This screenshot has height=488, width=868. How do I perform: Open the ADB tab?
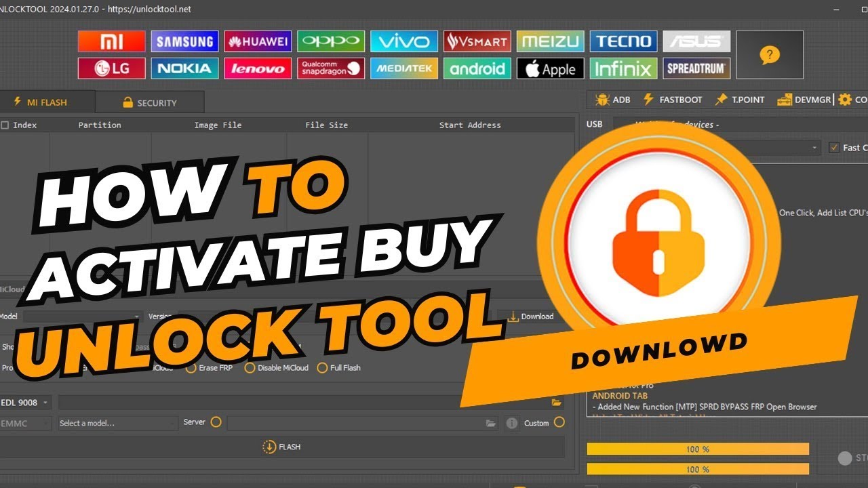coord(612,100)
